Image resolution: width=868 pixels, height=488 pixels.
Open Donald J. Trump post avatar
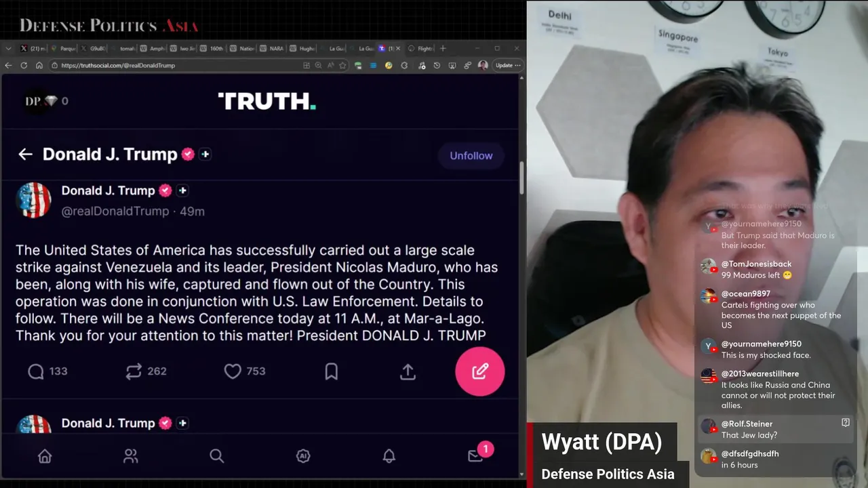point(33,200)
